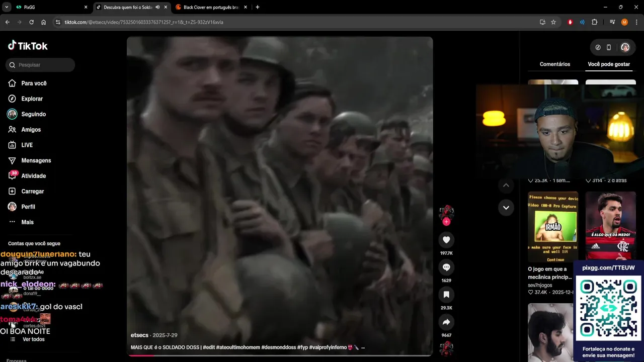Open the Atividade notifications
This screenshot has height=362, width=644.
33,176
